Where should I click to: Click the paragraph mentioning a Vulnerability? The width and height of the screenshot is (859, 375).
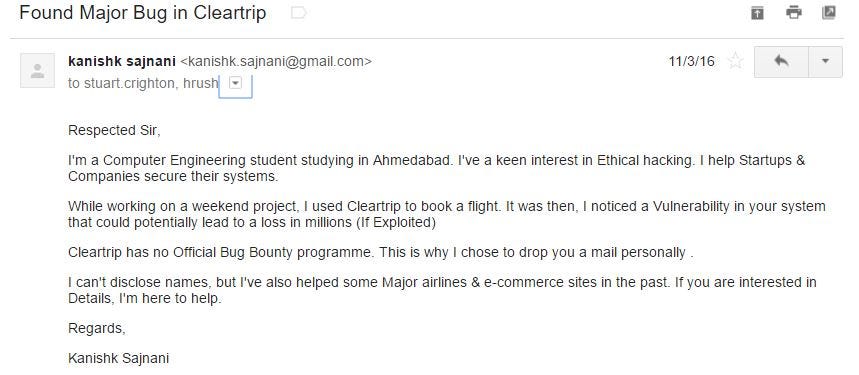446,215
